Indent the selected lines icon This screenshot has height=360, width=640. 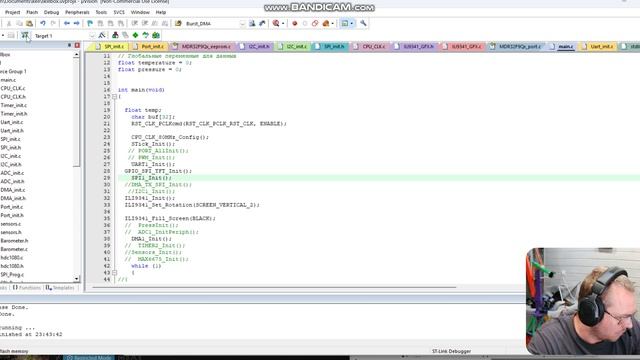point(134,24)
